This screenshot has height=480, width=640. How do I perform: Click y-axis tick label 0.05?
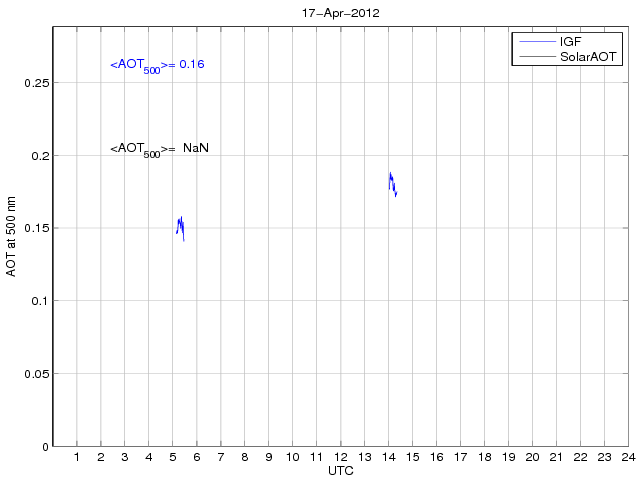pos(36,374)
